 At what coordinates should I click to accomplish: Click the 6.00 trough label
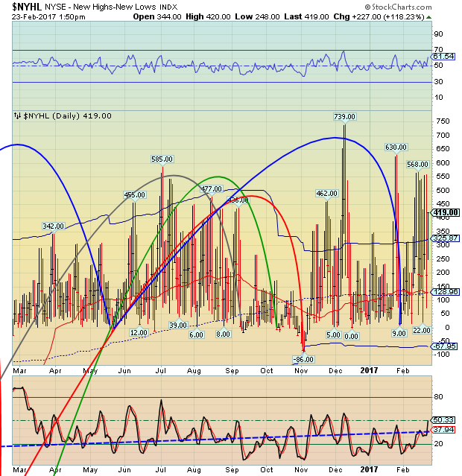(196, 335)
